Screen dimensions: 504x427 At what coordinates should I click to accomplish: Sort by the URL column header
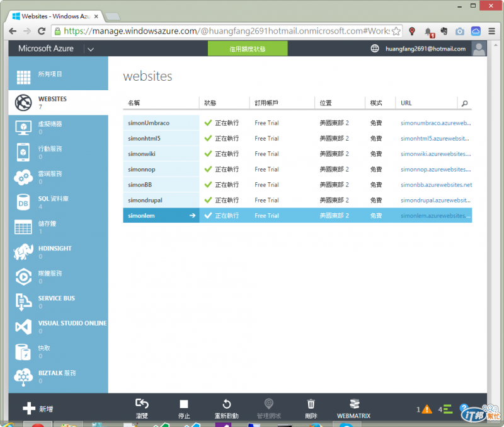[x=406, y=103]
